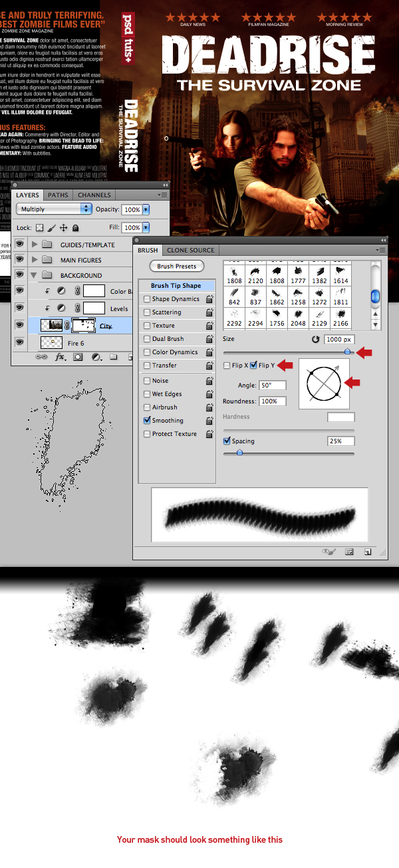Click the lock icon next to Dual Brush
The height and width of the screenshot is (868, 399).
pyautogui.click(x=209, y=339)
